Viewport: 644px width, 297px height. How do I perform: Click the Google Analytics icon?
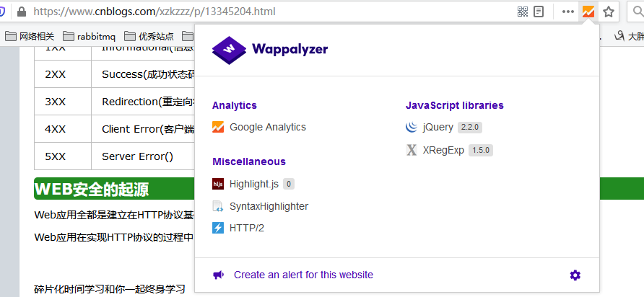coord(218,127)
